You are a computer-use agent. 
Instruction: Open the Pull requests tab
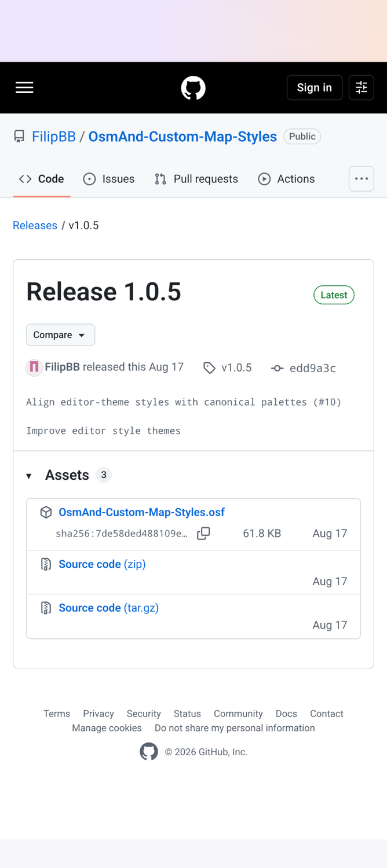pyautogui.click(x=196, y=179)
